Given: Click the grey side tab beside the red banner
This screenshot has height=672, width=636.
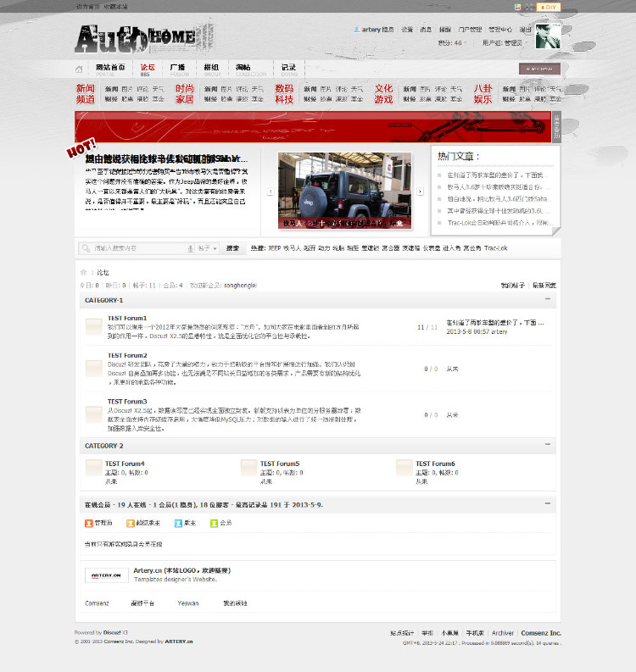Looking at the screenshot, I should 556,127.
